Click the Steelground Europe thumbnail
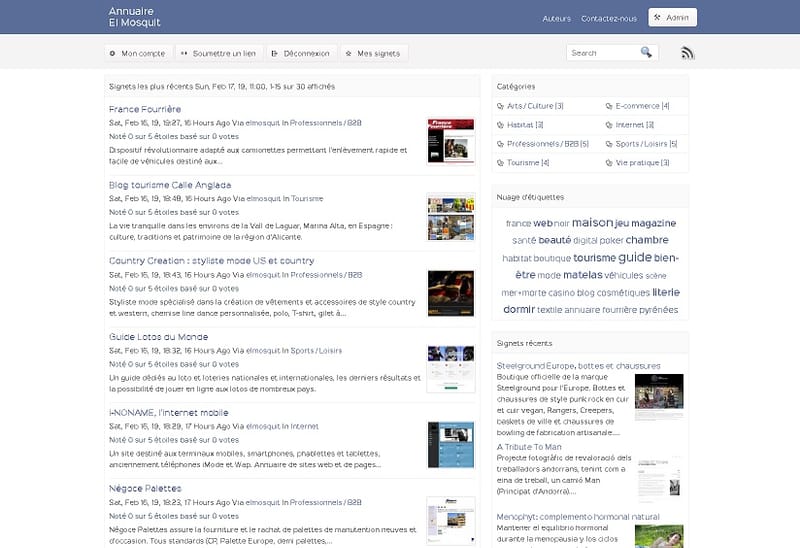800x548 pixels. point(659,397)
